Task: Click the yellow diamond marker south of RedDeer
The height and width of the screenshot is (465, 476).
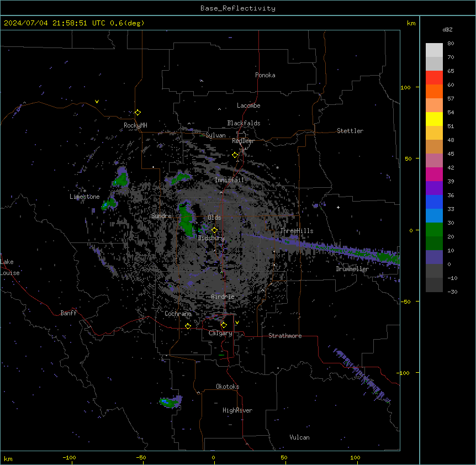Action: click(x=235, y=155)
